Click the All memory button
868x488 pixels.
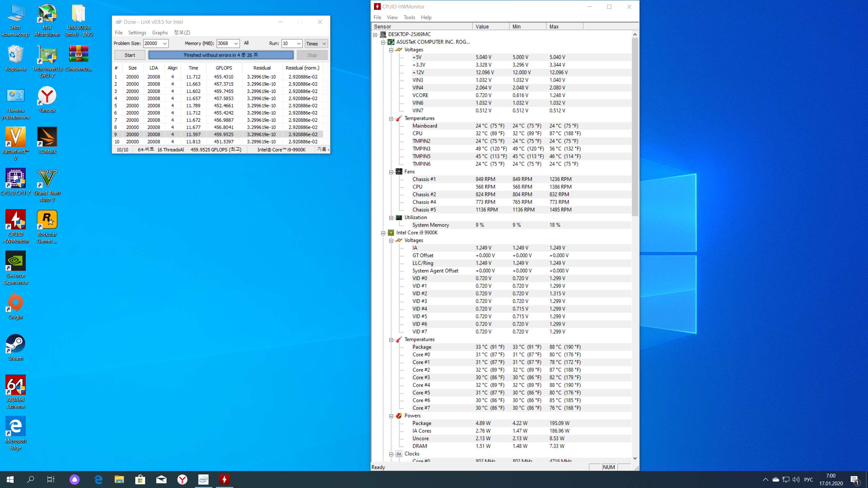246,43
